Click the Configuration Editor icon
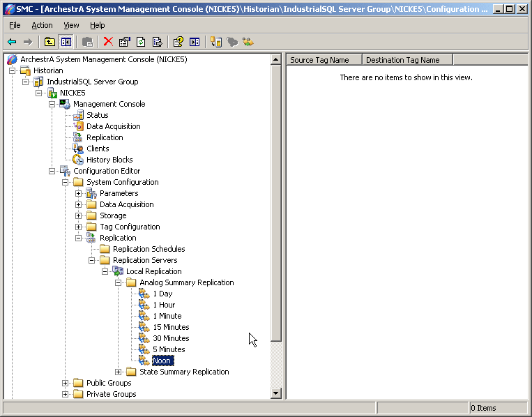This screenshot has height=417, width=532. click(x=65, y=171)
